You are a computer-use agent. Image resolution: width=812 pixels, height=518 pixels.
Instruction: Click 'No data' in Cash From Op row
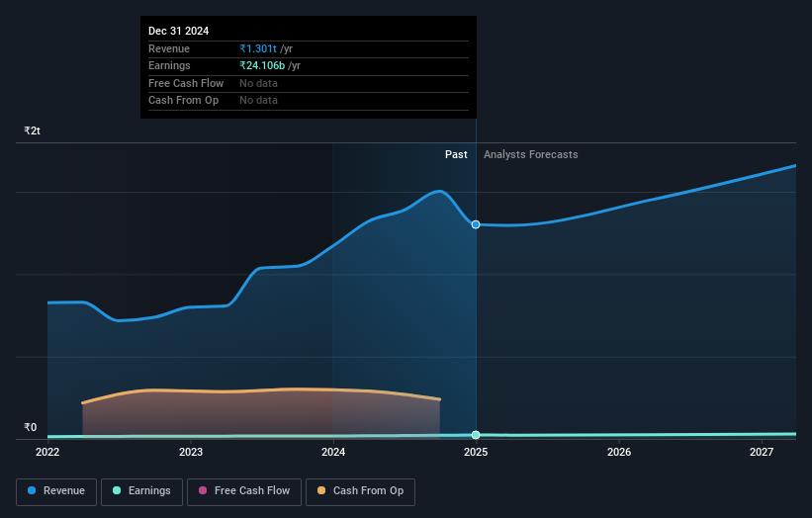tap(258, 101)
